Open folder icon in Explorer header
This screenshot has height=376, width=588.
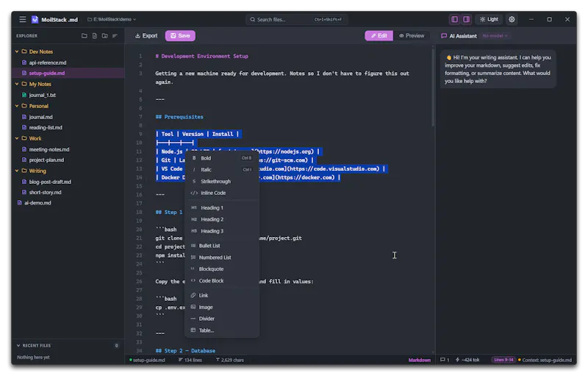[85, 35]
